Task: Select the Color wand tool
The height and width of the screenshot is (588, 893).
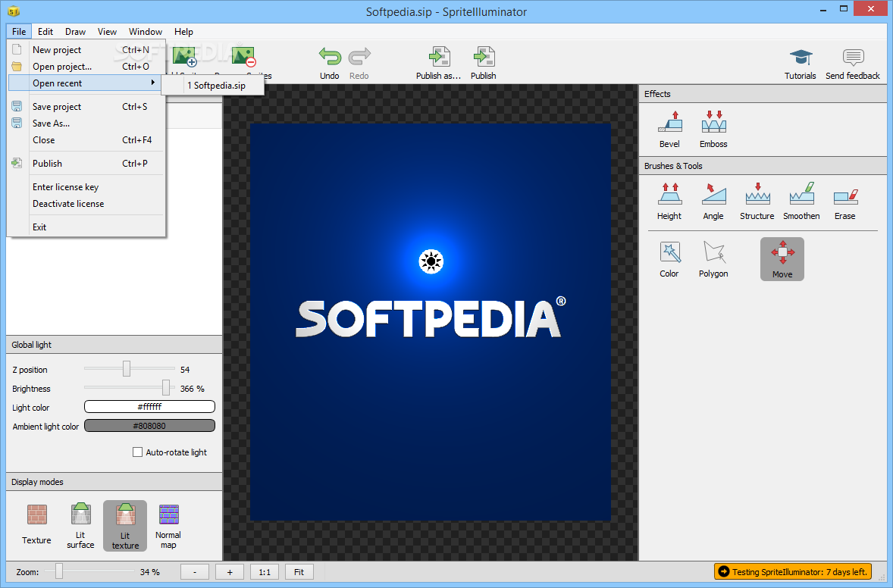Action: coord(669,260)
